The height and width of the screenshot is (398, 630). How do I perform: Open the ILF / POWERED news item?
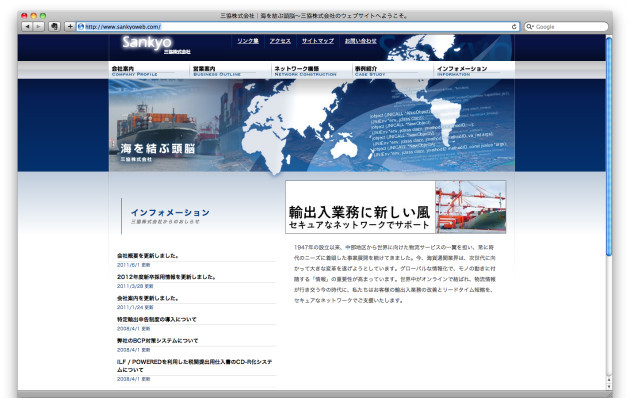click(194, 365)
